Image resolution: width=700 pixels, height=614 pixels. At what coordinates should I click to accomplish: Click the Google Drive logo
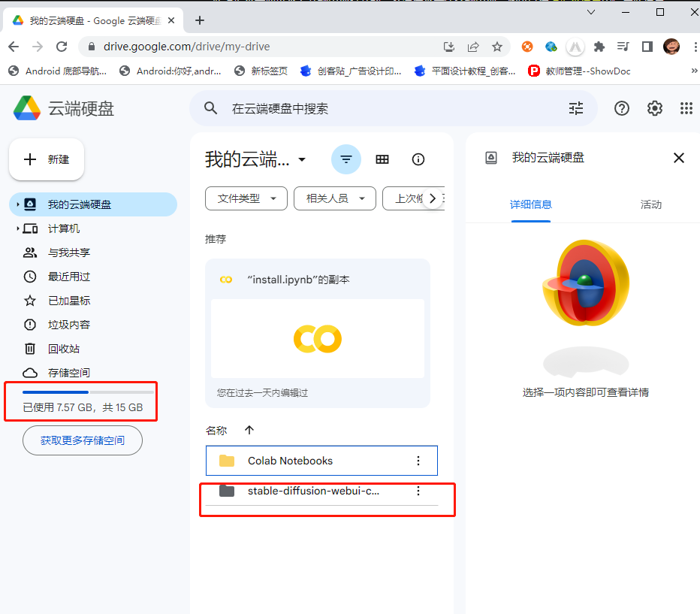point(27,108)
